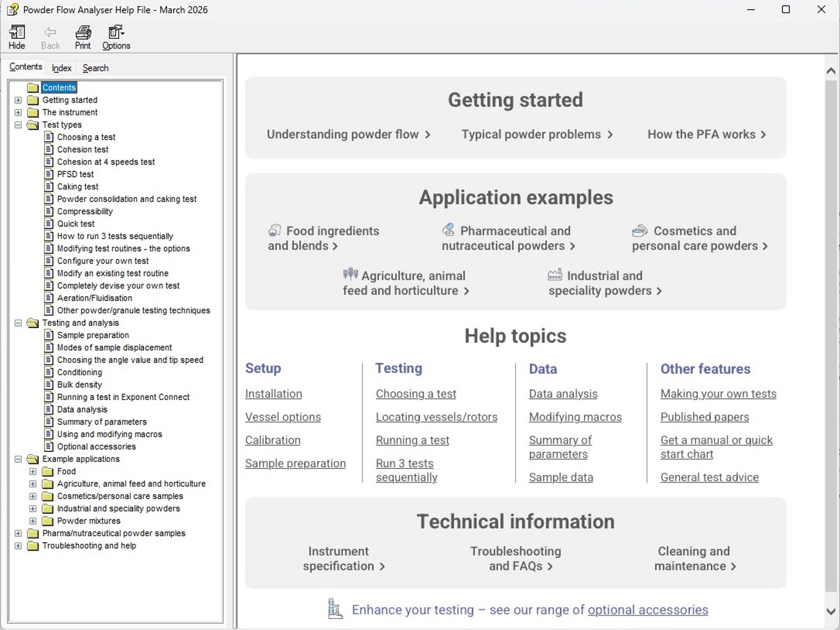The image size is (840, 630).
Task: Click the Getting started folder icon
Action: click(x=33, y=100)
